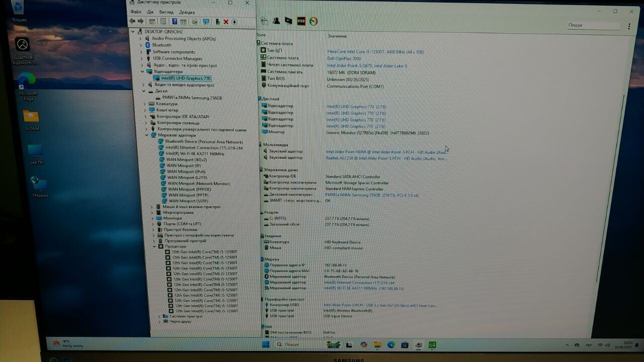Open the OSD panel icon in AIDA64
This screenshot has height=362, width=644.
point(301,21)
